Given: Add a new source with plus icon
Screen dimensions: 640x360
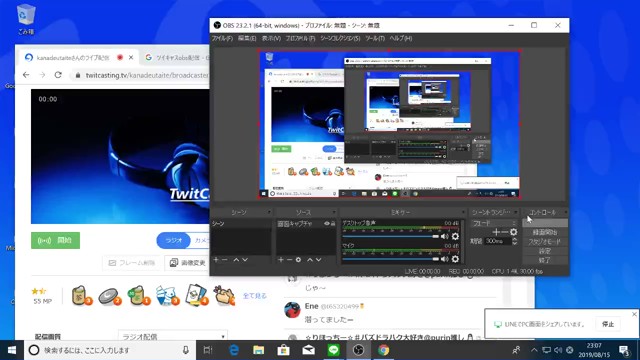Looking at the screenshot, I should [x=280, y=260].
